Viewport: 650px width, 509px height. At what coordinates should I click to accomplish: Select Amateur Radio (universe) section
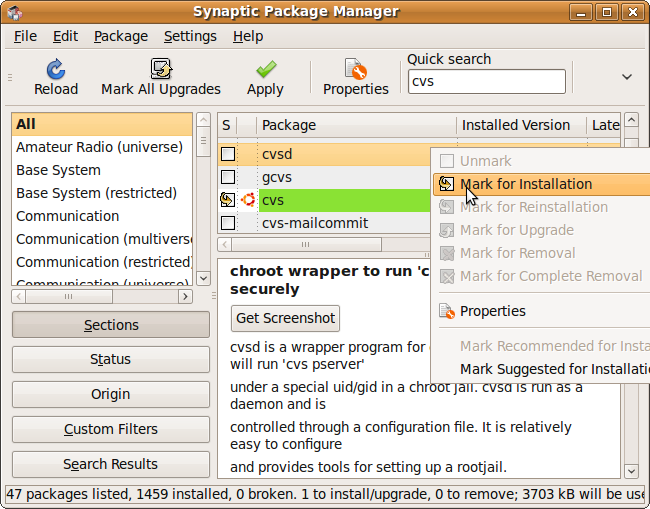[102, 147]
